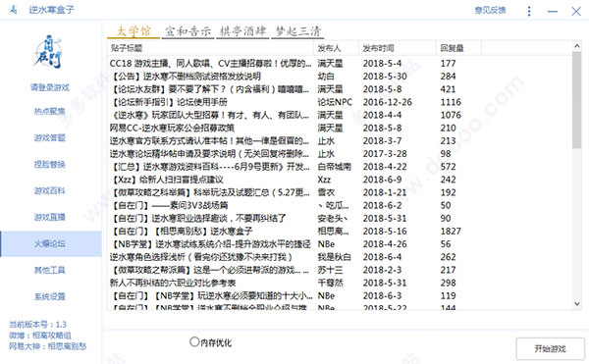Open the 意见反馈 feedback link
This screenshot has width=589, height=364.
[x=490, y=10]
